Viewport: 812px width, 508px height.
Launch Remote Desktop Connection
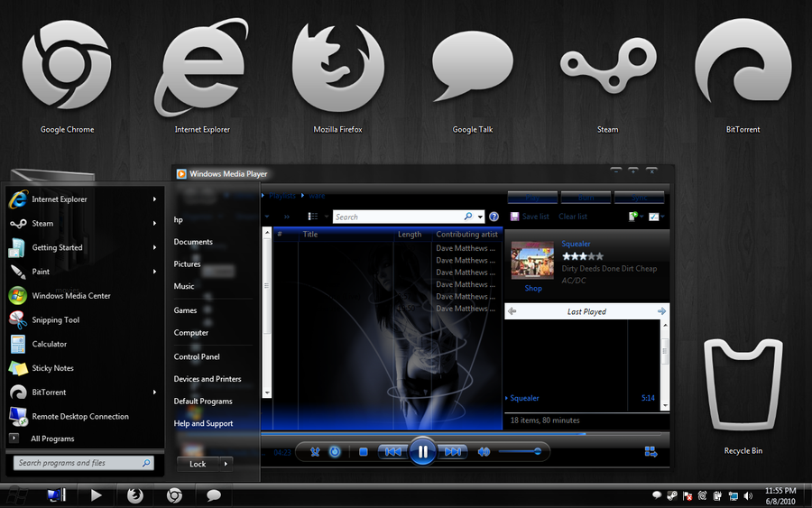pyautogui.click(x=83, y=416)
